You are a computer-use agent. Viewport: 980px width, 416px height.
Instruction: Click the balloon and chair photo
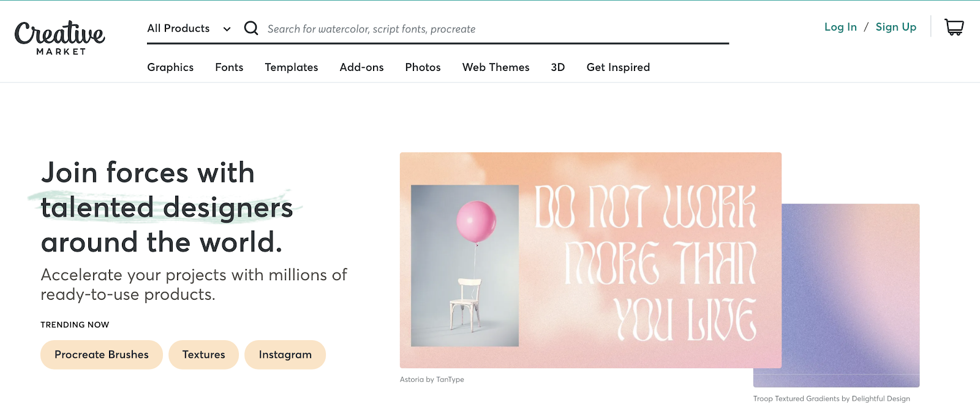[465, 266]
